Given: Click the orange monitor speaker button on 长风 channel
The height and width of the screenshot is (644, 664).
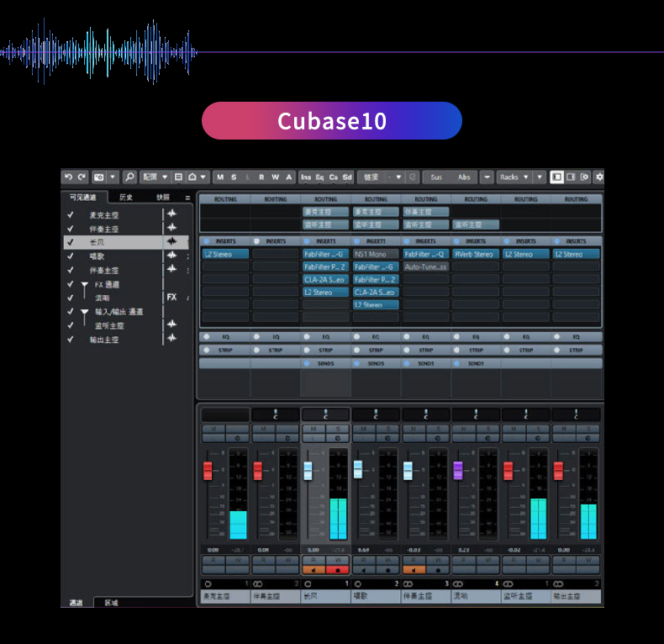Looking at the screenshot, I should click(x=314, y=570).
